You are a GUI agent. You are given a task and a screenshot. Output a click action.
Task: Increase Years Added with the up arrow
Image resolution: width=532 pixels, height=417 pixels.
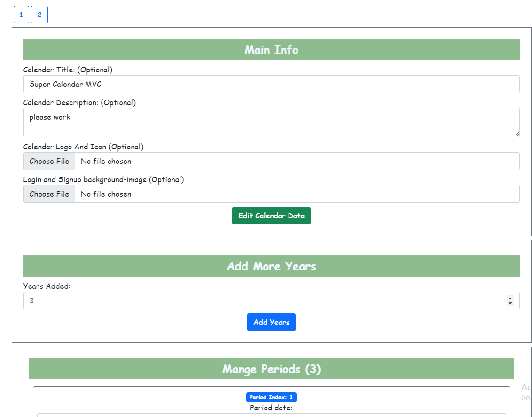pos(510,298)
